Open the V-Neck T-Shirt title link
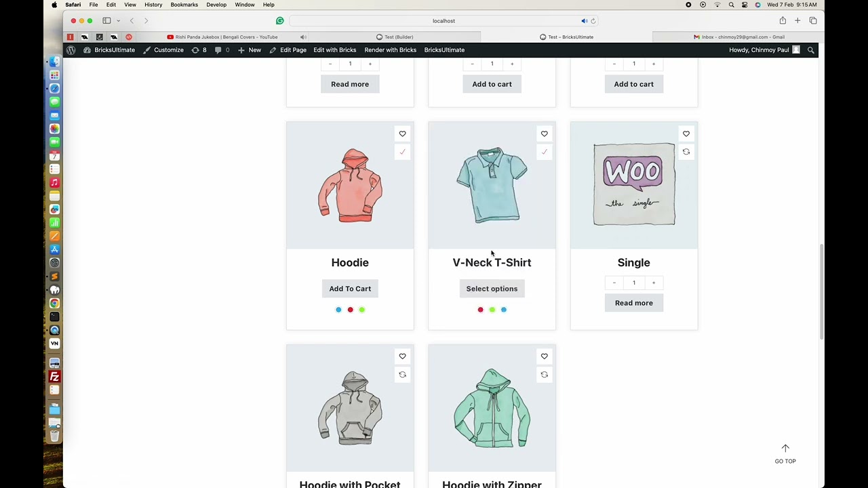The image size is (868, 488). coord(492,262)
